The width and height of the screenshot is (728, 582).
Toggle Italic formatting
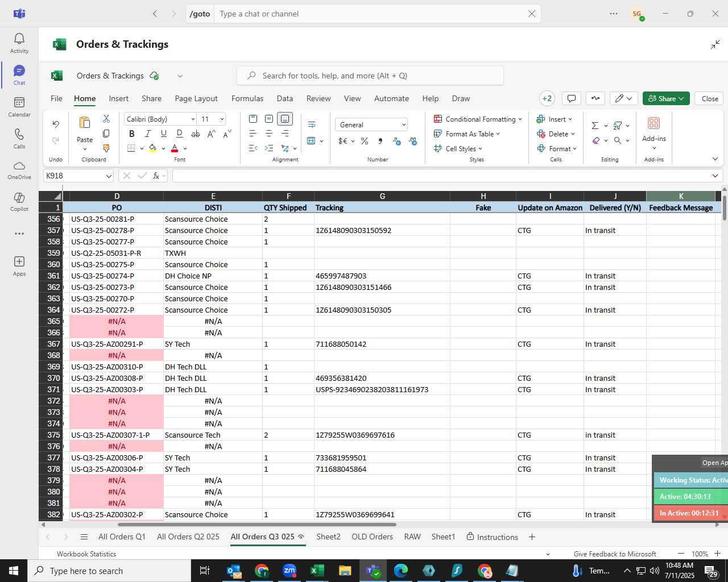[x=148, y=134]
